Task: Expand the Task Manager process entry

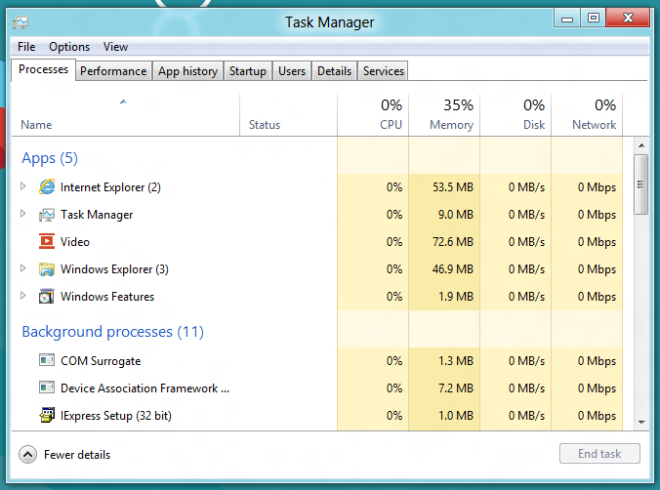Action: 23,214
